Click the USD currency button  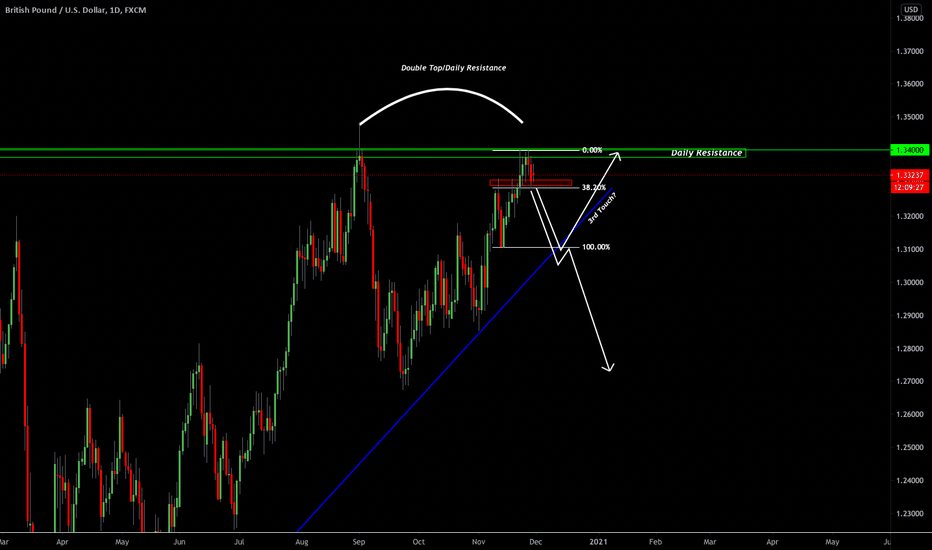911,10
